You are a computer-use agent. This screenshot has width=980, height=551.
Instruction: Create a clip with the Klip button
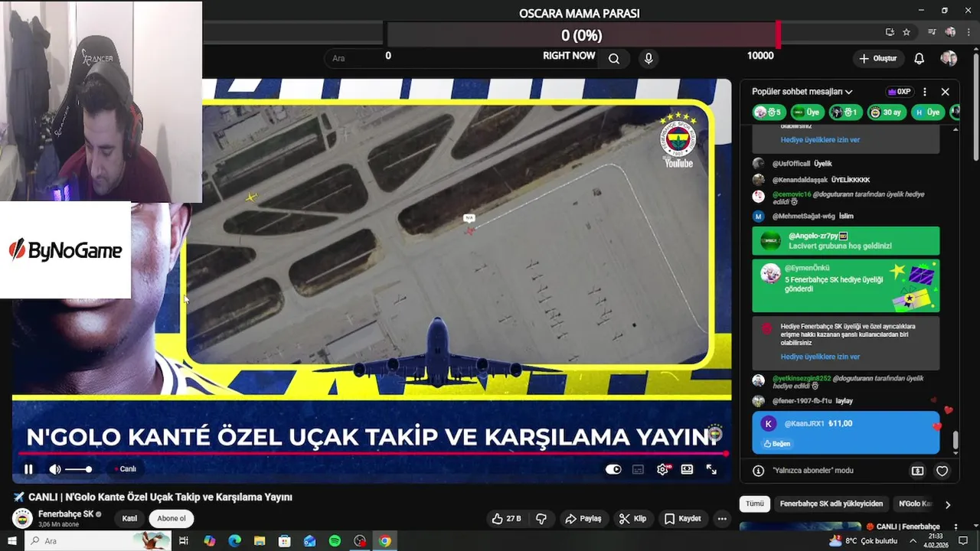pyautogui.click(x=632, y=518)
